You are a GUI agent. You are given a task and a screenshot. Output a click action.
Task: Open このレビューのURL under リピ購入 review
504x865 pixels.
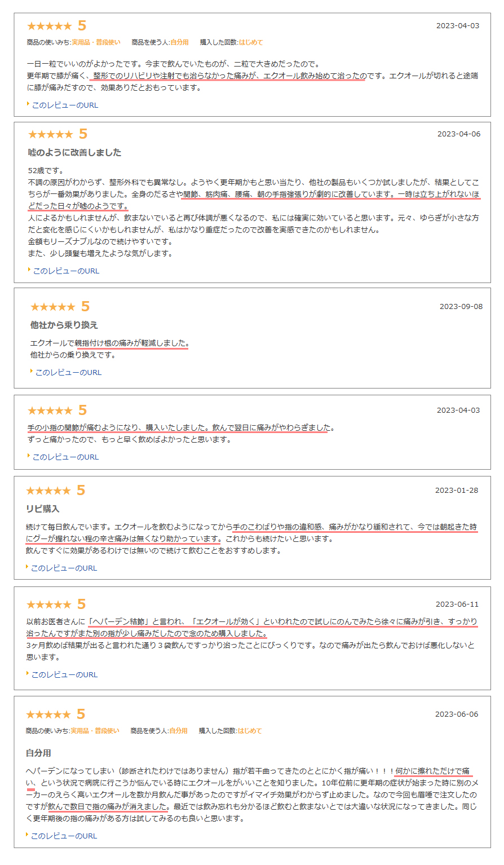tap(64, 568)
